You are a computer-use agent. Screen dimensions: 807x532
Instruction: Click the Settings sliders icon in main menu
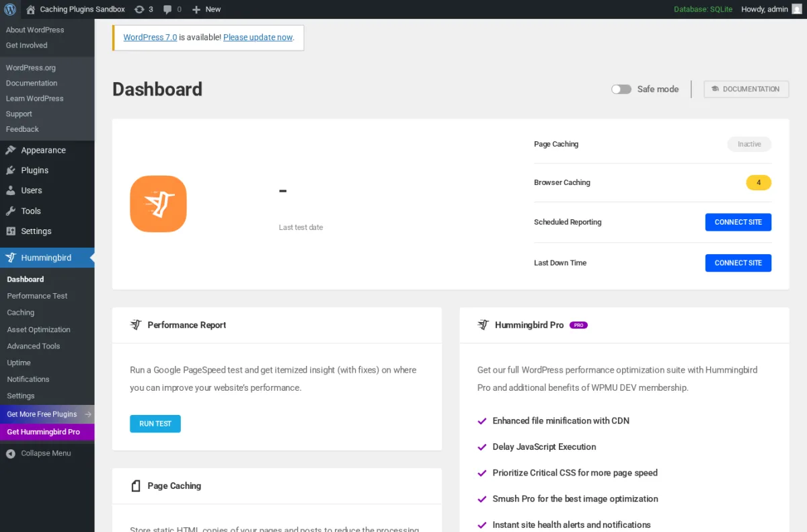pyautogui.click(x=11, y=231)
